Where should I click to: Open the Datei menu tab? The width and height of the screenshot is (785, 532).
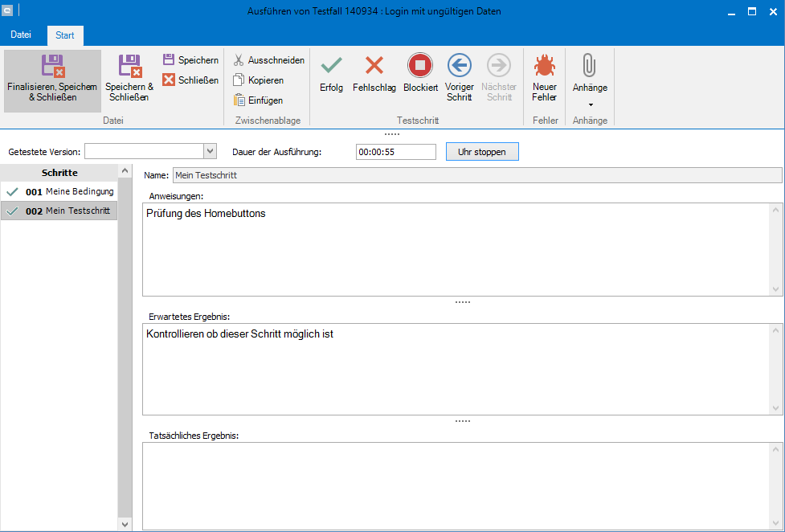(21, 35)
